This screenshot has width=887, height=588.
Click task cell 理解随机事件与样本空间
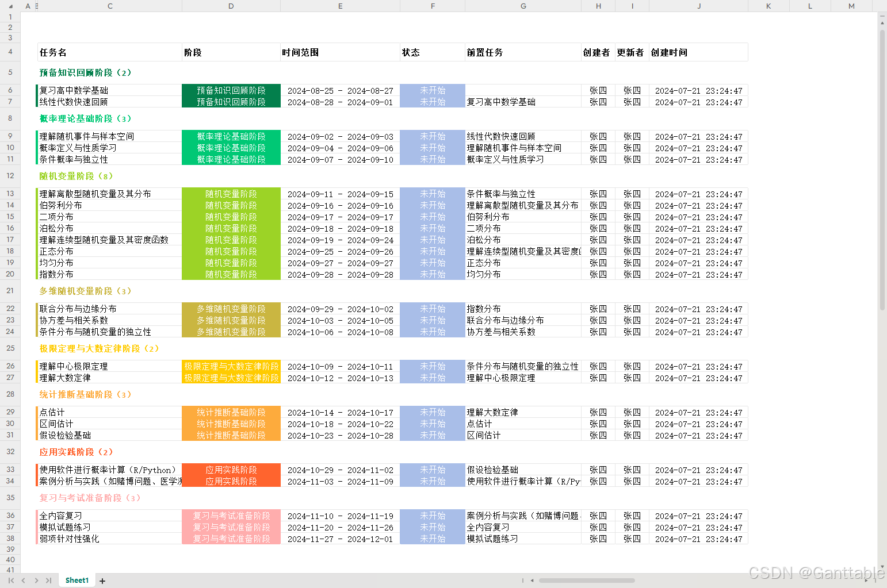point(110,136)
